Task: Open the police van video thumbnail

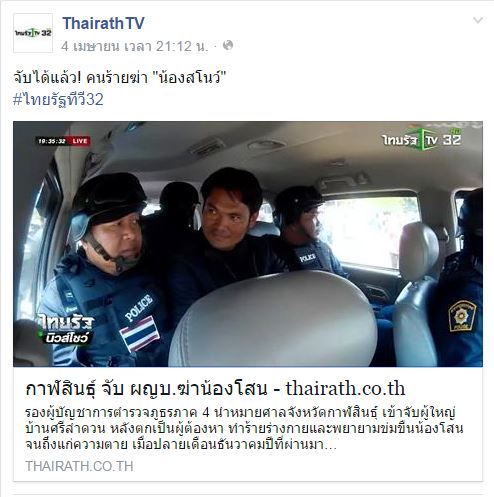Action: point(248,244)
